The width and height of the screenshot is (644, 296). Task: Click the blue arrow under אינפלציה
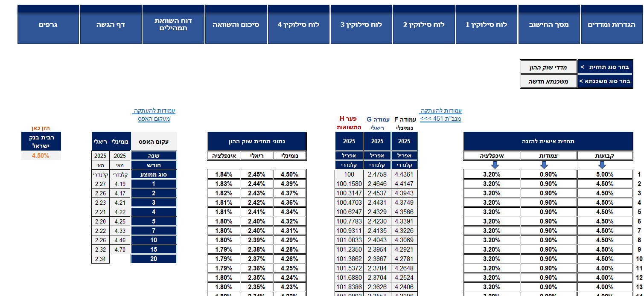[x=492, y=165]
